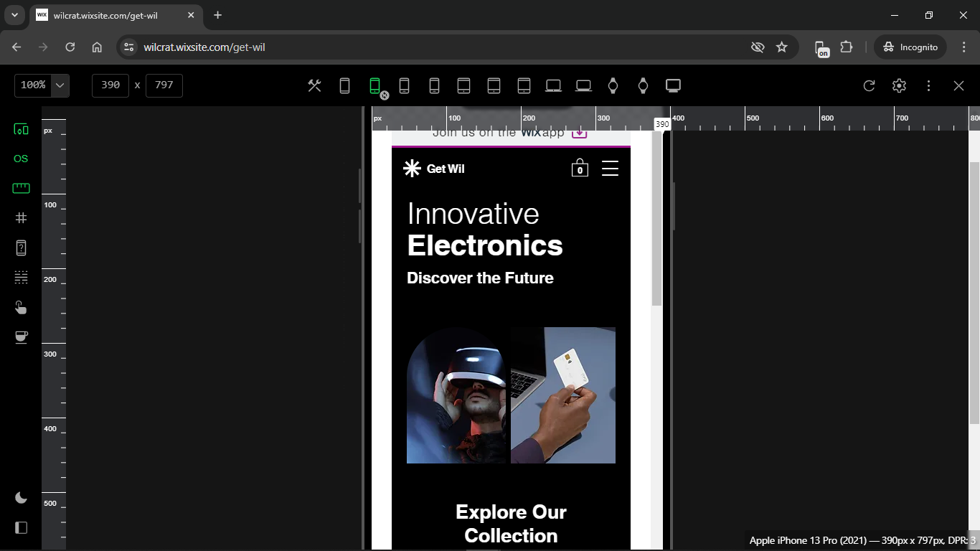Open the responsive devices panel icon

click(x=22, y=129)
